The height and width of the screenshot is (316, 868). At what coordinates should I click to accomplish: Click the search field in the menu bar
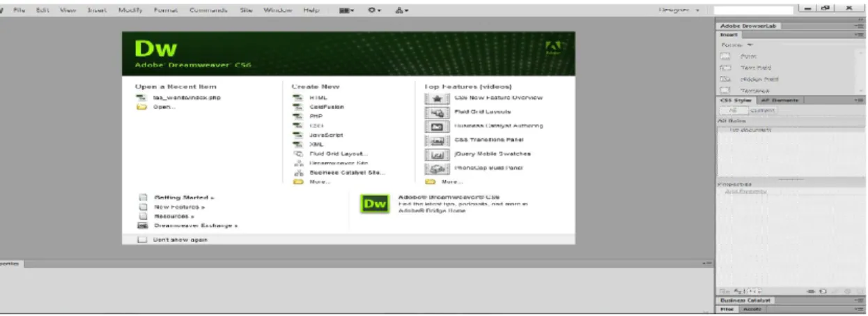click(753, 10)
